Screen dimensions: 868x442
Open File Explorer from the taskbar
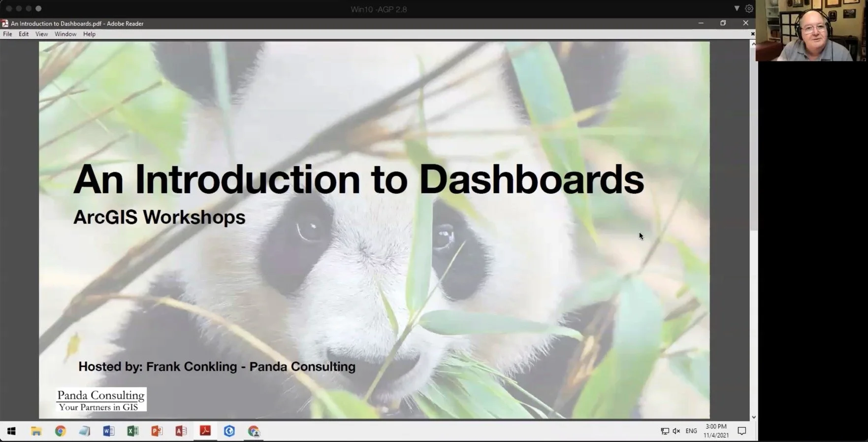click(36, 431)
